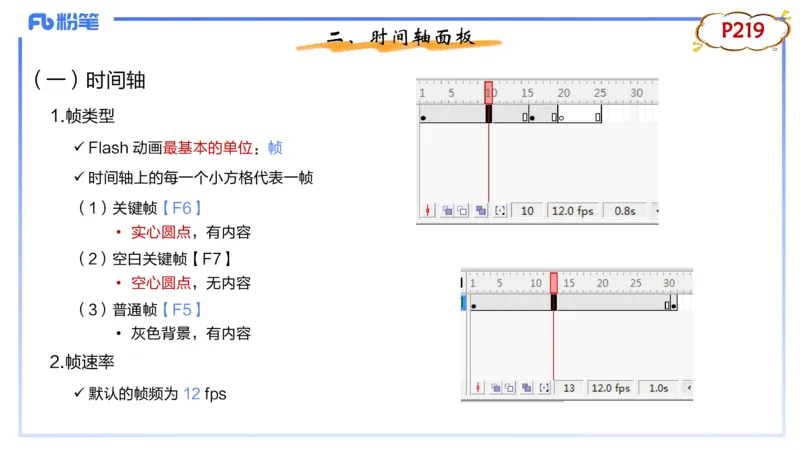Click the blue shortcut label F5
Viewport: 800px width, 450px height.
pos(182,309)
